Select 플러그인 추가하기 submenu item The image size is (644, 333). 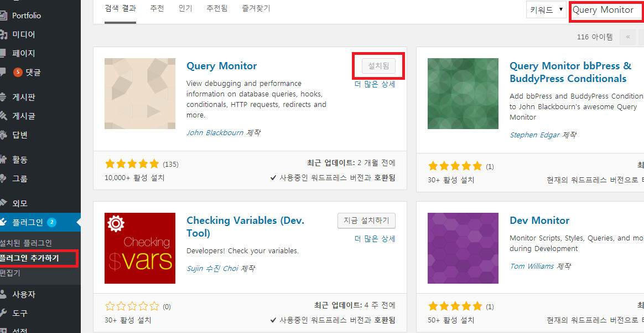(29, 258)
